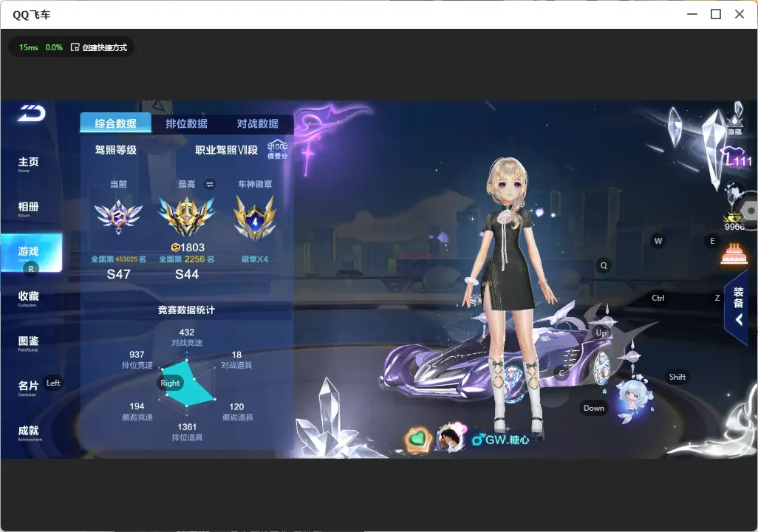Click the game logo back icon
The image size is (758, 532).
pyautogui.click(x=32, y=113)
